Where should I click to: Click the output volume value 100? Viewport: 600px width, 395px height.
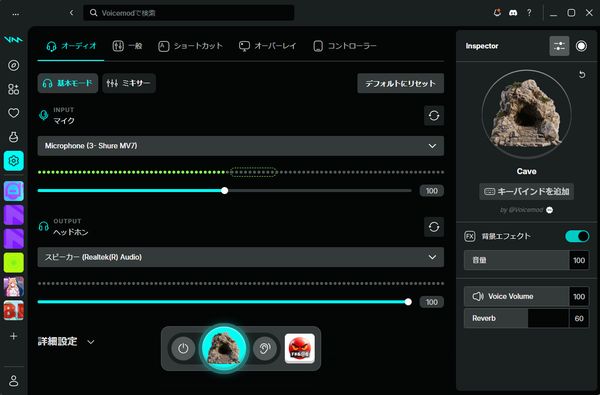432,302
